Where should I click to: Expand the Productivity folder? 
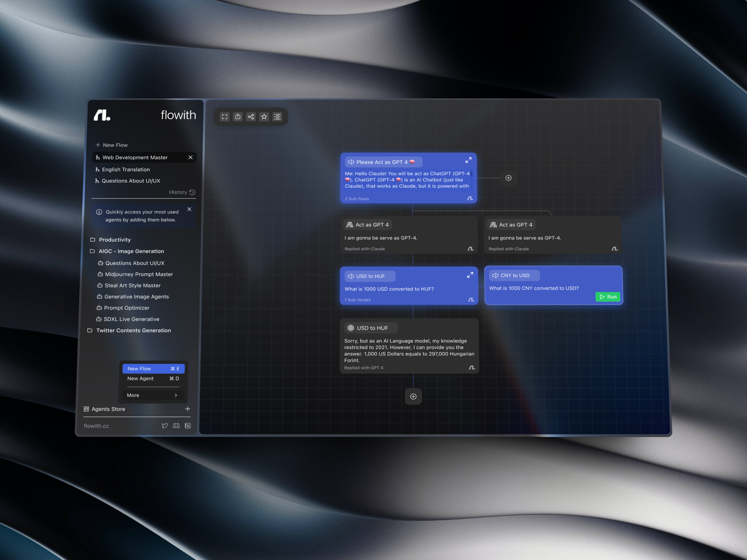(x=111, y=240)
